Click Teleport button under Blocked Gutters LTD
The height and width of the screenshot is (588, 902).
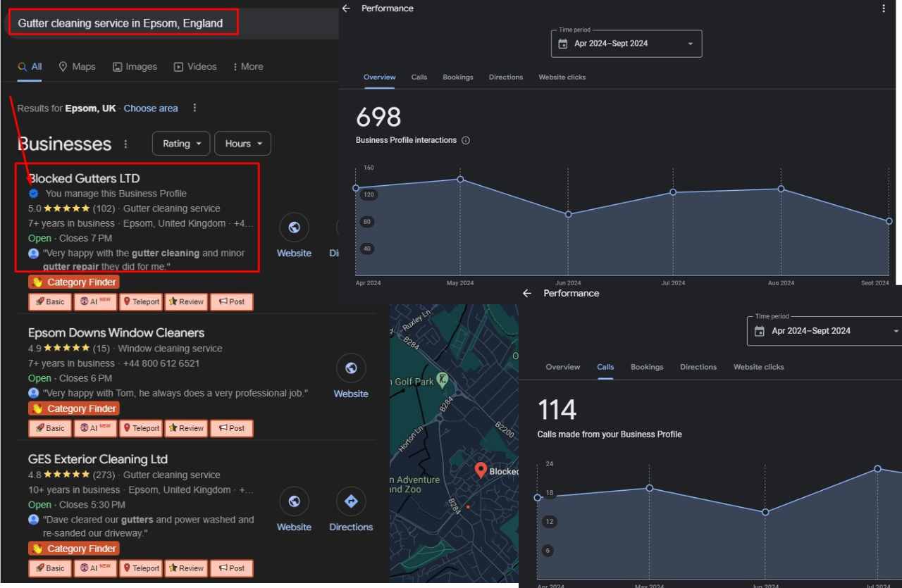141,302
